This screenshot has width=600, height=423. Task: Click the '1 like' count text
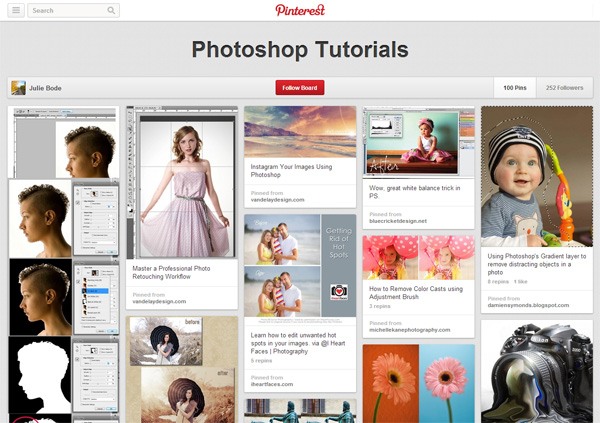pyautogui.click(x=520, y=282)
